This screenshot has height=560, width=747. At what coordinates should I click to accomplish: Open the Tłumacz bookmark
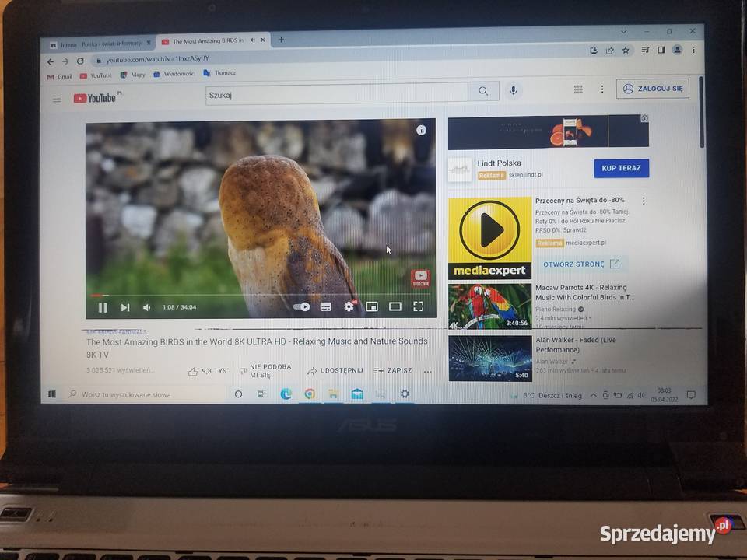(219, 73)
